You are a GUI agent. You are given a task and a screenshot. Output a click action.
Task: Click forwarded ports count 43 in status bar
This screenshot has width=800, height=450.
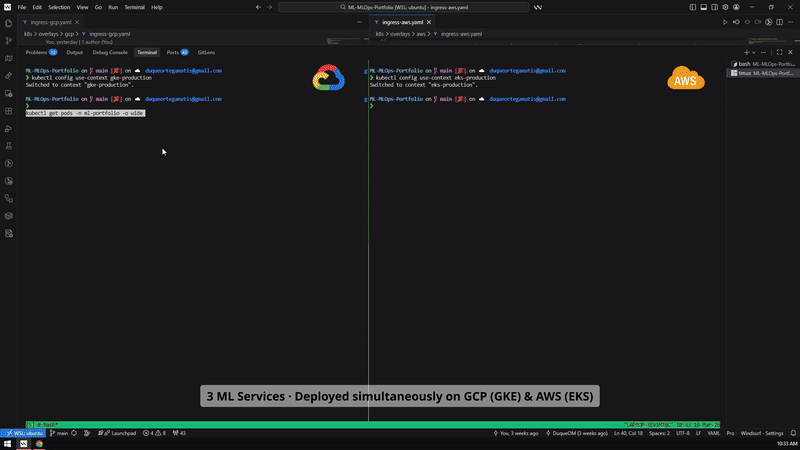click(x=179, y=433)
